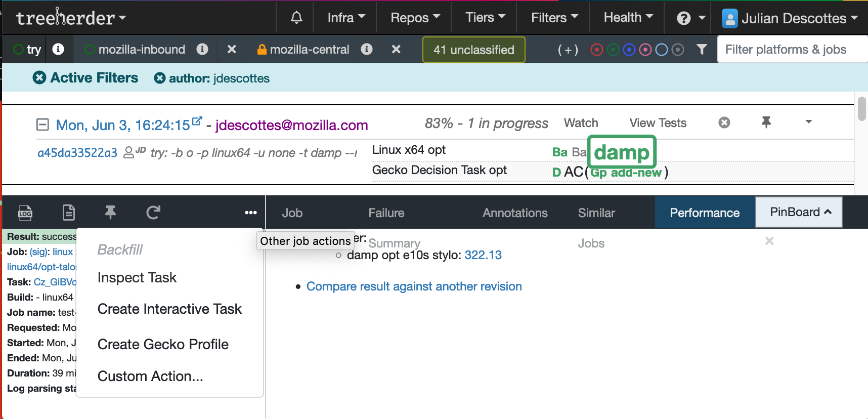Open the Repos dropdown menu

[x=415, y=18]
